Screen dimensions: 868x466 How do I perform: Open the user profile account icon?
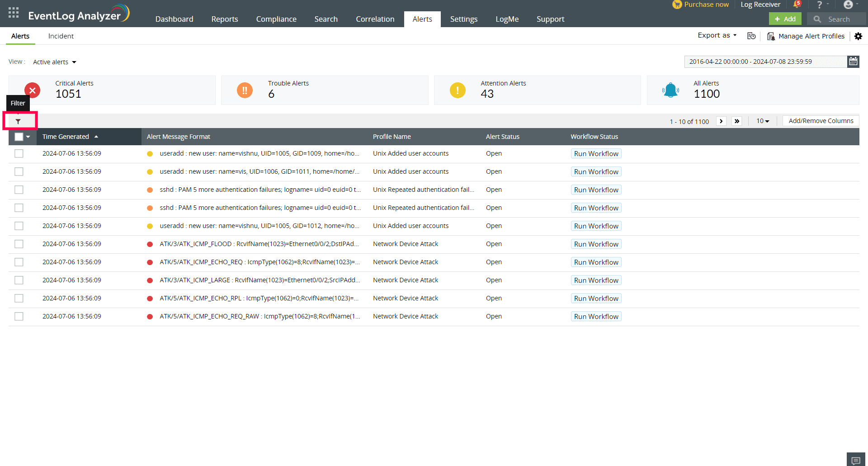(x=849, y=5)
